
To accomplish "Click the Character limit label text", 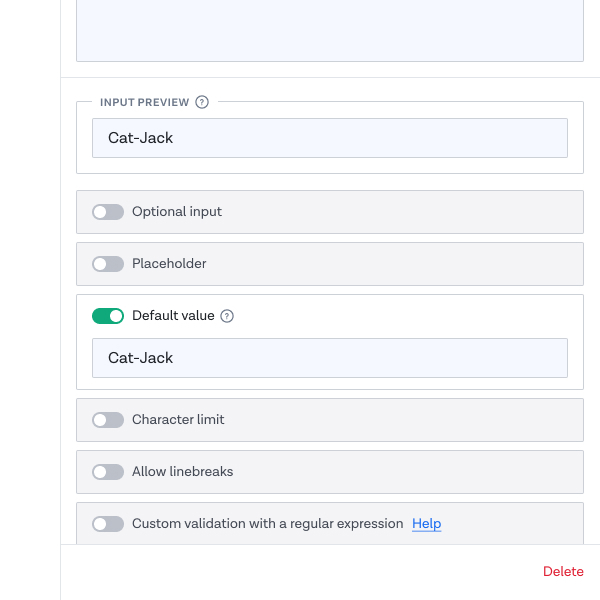I will 178,420.
